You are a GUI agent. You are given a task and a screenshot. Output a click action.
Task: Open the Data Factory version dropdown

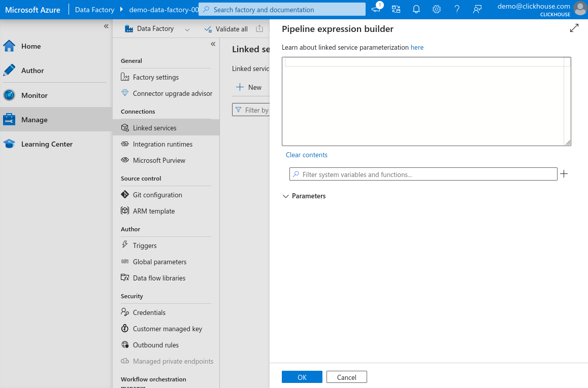tap(187, 29)
